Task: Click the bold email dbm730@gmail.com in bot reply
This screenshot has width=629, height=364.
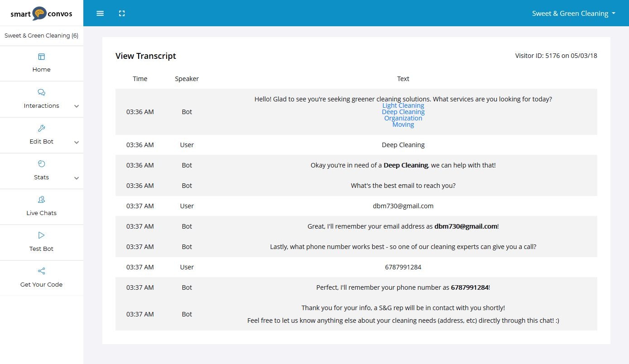Action: click(x=466, y=226)
